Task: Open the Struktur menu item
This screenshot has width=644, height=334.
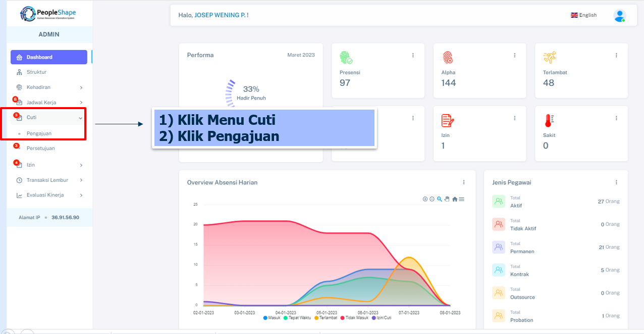Action: pyautogui.click(x=36, y=72)
